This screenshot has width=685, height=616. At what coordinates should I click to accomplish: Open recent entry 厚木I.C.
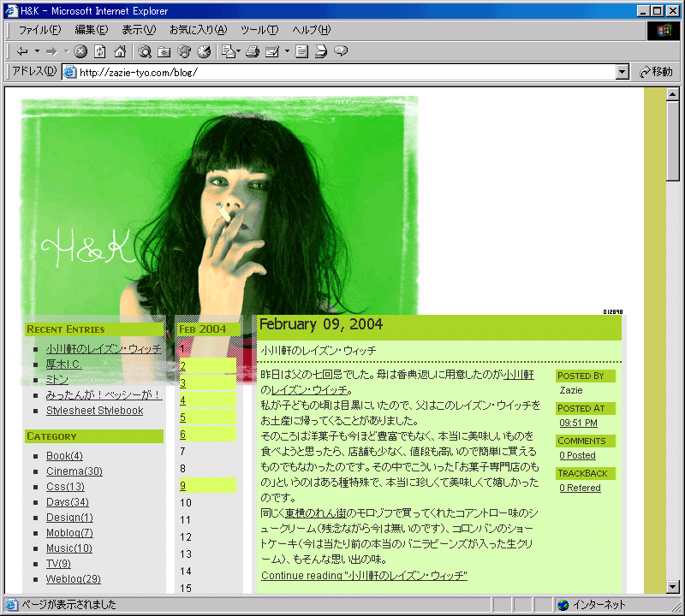[x=63, y=364]
